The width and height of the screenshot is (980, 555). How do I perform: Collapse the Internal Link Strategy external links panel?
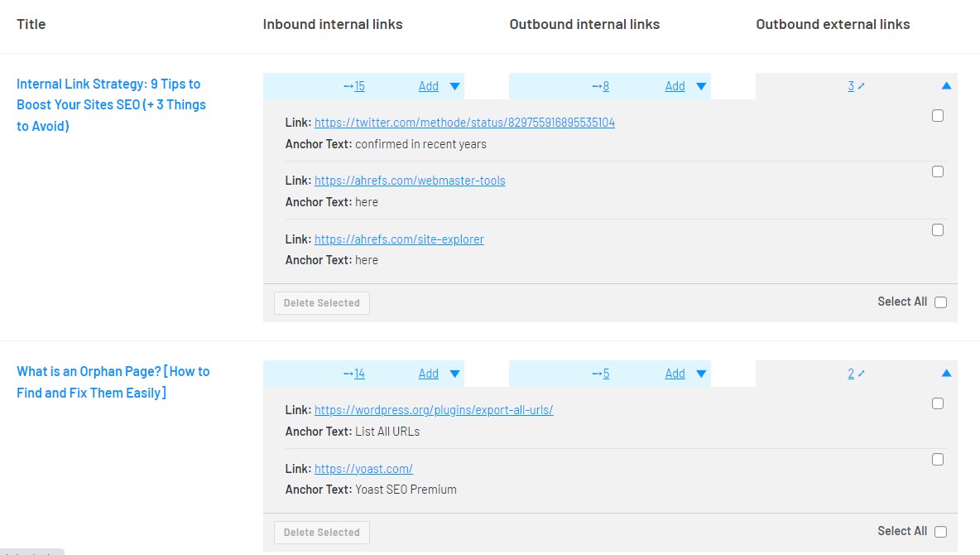click(x=946, y=85)
